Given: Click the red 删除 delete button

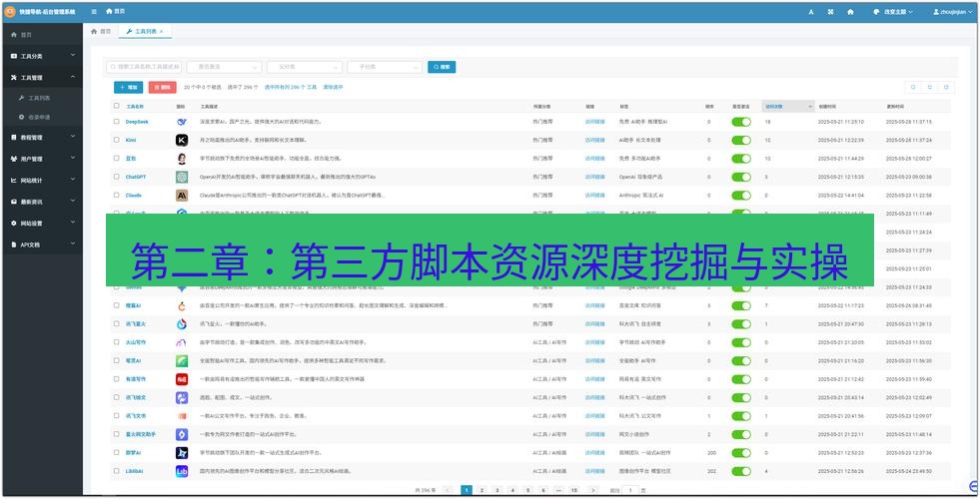Looking at the screenshot, I should point(163,88).
